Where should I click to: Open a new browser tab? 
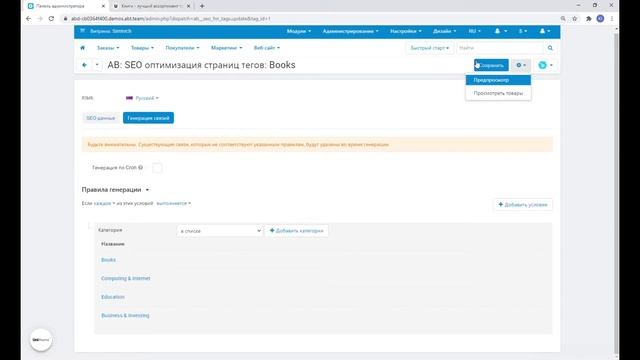202,6
